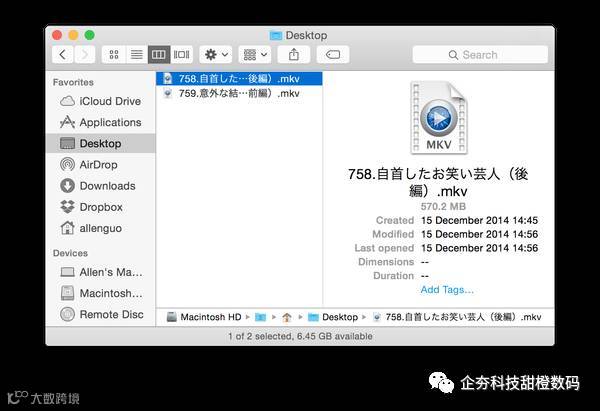Open AirDrop in the sidebar

tap(101, 165)
